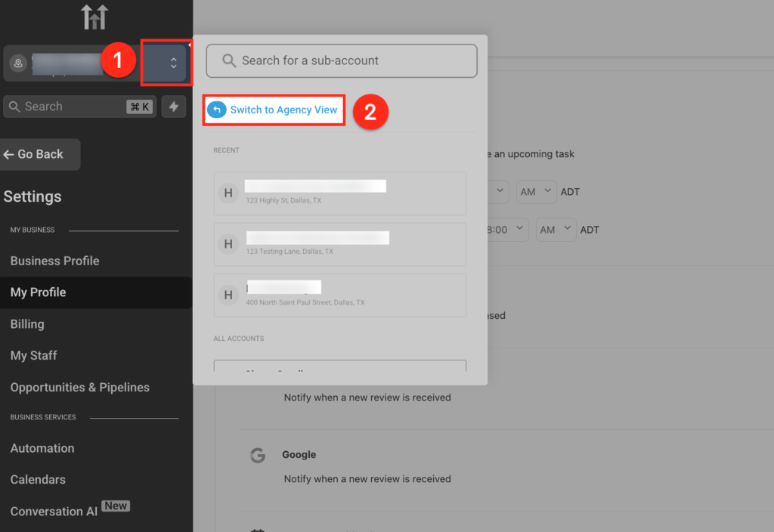The height and width of the screenshot is (532, 774).
Task: Click the location pin avatar beside the account name
Action: tap(18, 63)
